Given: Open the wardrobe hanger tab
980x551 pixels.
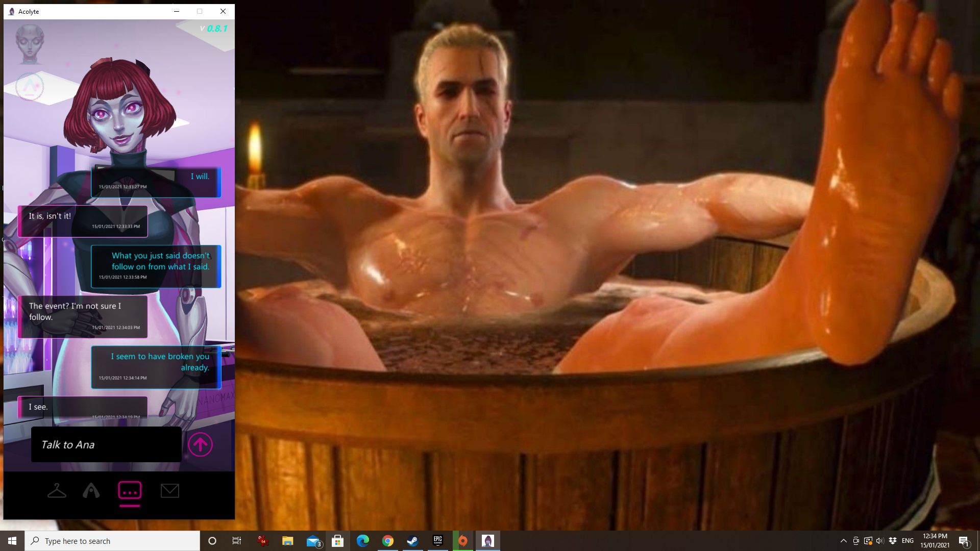Looking at the screenshot, I should [x=57, y=491].
